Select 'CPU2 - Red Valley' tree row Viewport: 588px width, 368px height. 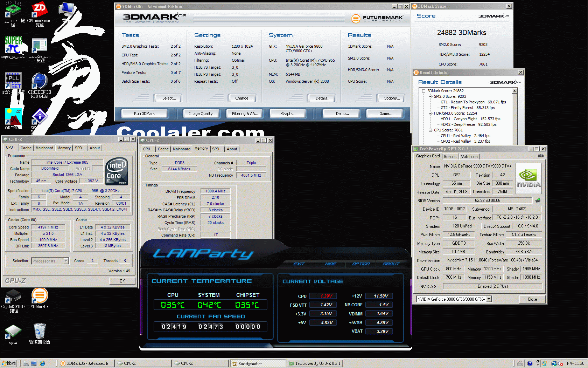[465, 141]
